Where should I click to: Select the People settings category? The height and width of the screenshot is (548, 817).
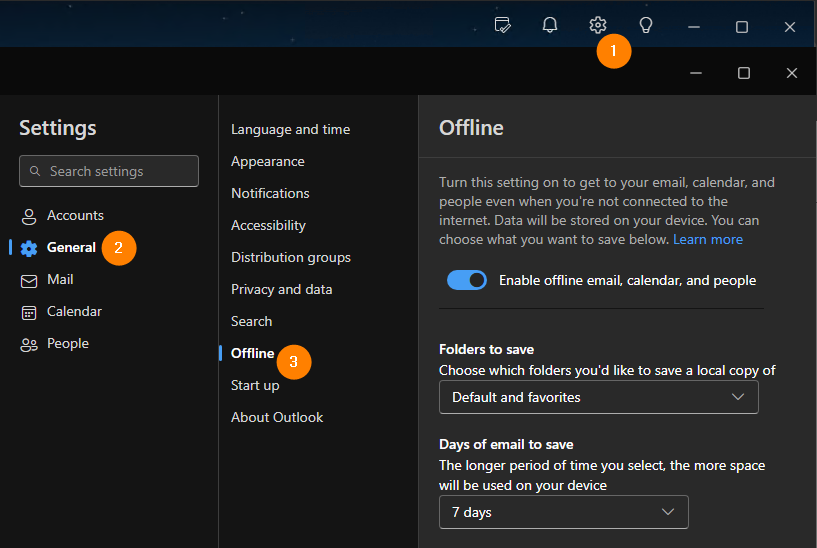[68, 343]
